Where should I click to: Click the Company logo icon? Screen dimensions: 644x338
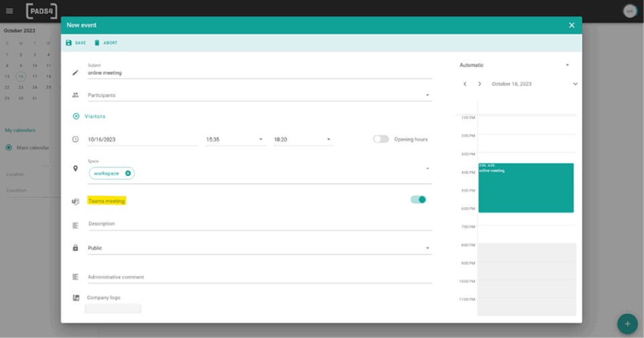76,298
